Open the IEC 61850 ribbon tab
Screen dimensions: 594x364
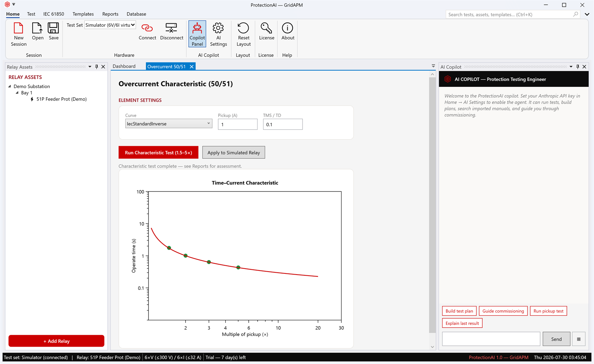coord(53,14)
